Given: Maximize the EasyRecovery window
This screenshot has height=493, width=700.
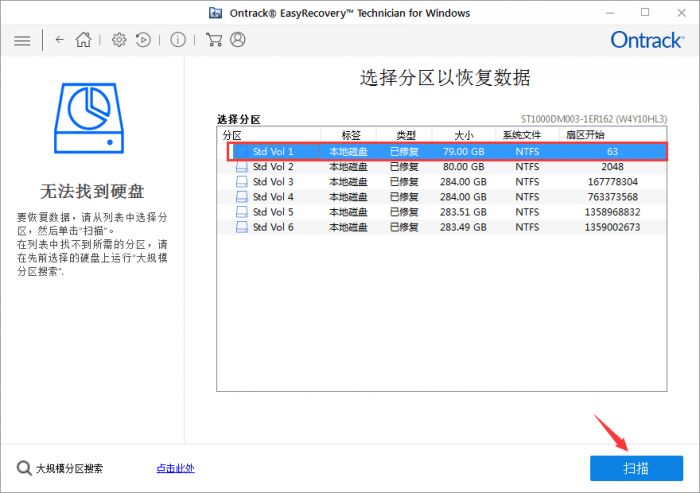Looking at the screenshot, I should [x=645, y=13].
